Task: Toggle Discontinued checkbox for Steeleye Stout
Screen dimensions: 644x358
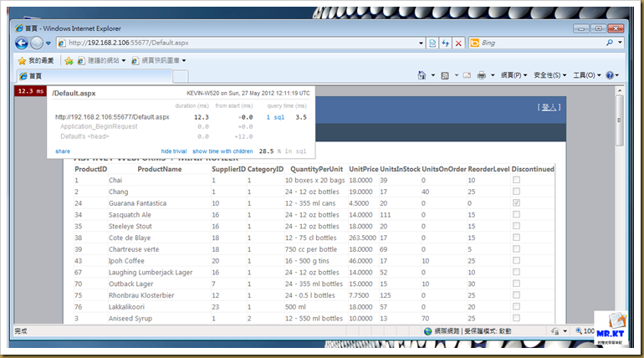Action: click(516, 226)
